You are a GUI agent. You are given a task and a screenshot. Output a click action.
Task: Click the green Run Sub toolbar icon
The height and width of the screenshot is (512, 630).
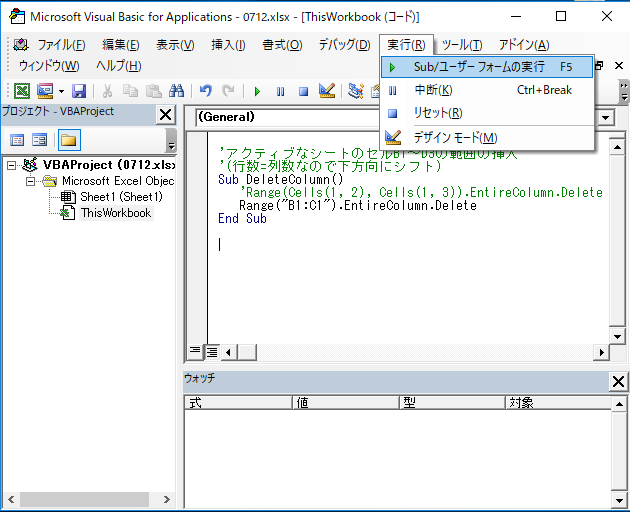coord(257,92)
